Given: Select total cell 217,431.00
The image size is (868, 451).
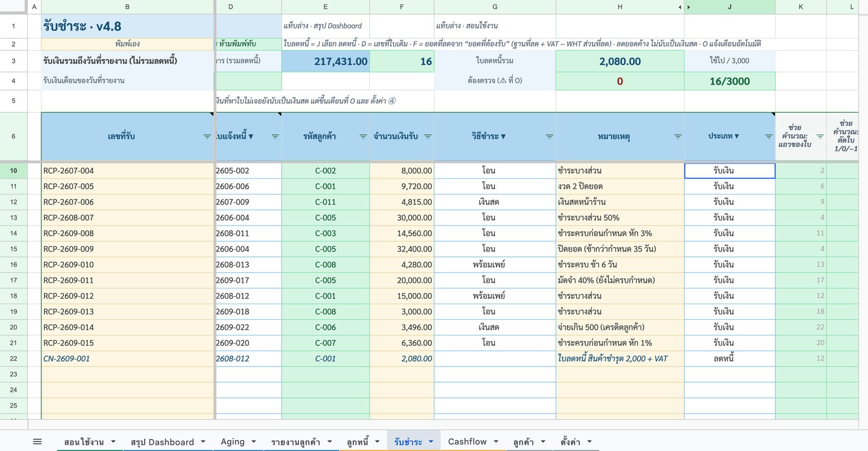Looking at the screenshot, I should (325, 61).
